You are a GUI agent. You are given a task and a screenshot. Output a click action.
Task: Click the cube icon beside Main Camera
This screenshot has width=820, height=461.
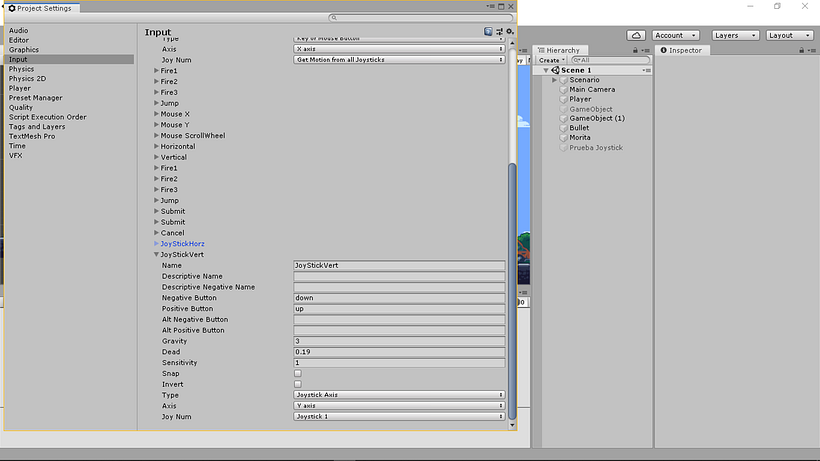(563, 89)
